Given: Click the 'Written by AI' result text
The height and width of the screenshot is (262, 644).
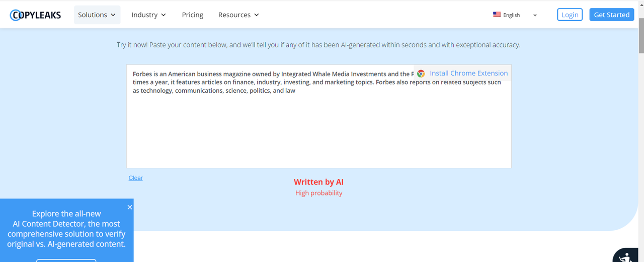Looking at the screenshot, I should (319, 182).
